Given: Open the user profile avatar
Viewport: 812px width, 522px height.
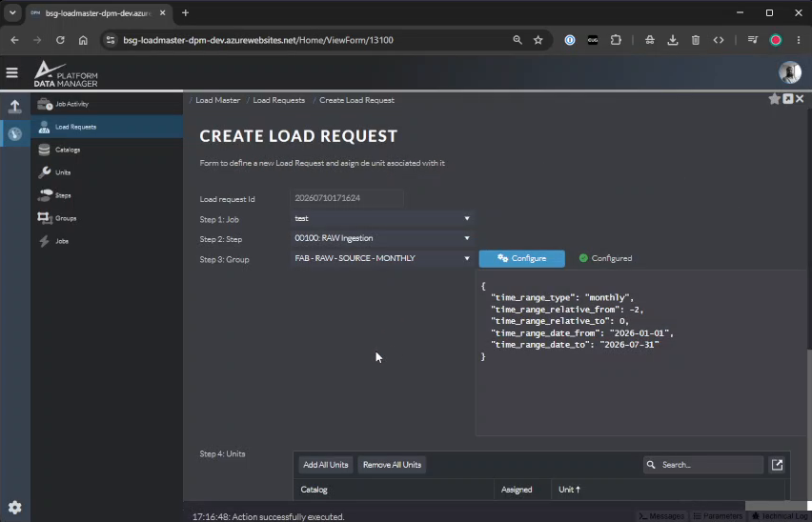Looking at the screenshot, I should (x=790, y=72).
